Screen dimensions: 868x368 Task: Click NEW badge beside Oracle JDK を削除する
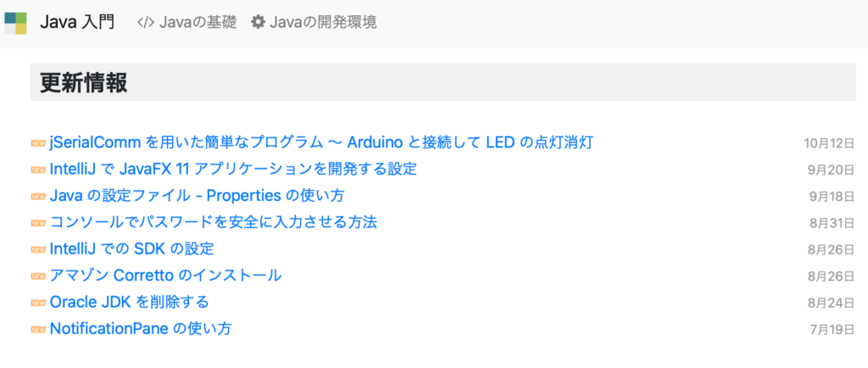[38, 303]
